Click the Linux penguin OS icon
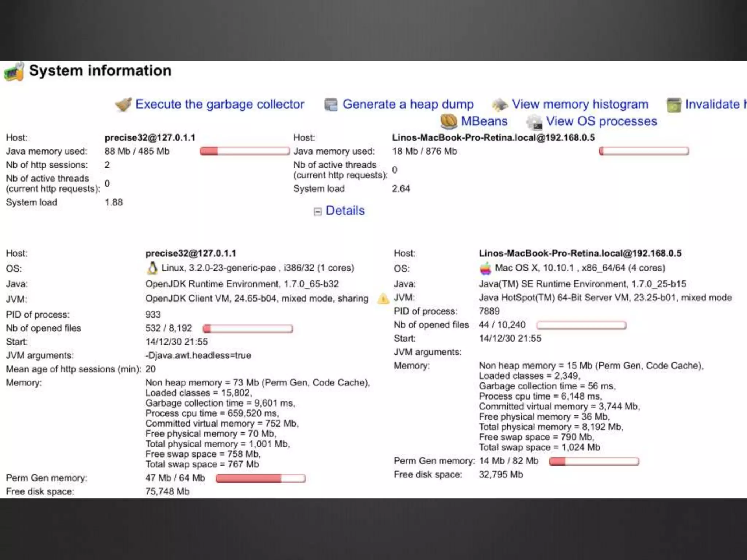This screenshot has height=560, width=747. [152, 268]
